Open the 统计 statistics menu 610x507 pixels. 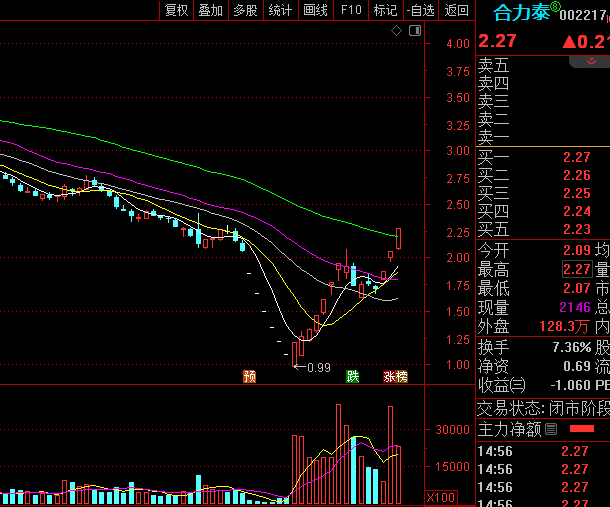click(280, 10)
